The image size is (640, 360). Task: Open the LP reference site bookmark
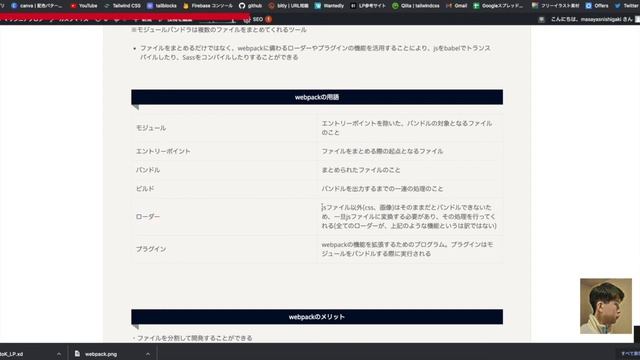(368, 6)
